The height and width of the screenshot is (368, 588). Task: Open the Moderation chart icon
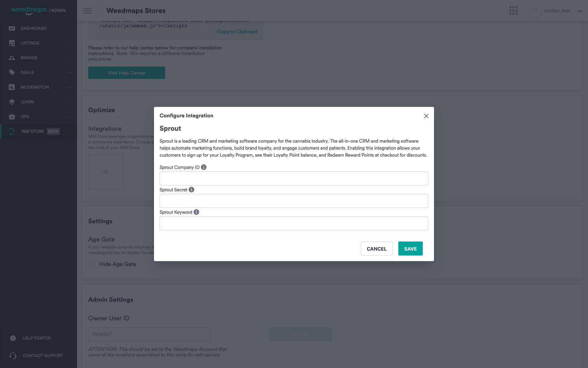[x=12, y=87]
